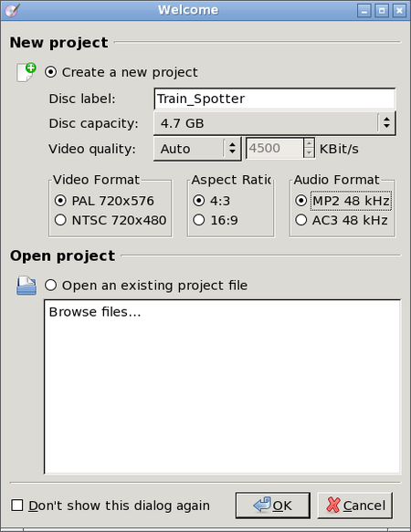The width and height of the screenshot is (411, 532).
Task: Click the OK button
Action: tap(273, 506)
